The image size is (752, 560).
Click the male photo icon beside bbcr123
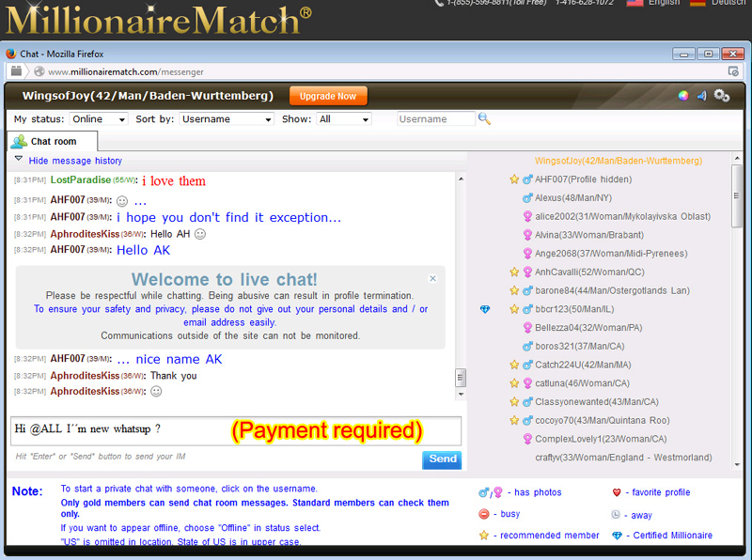(527, 309)
